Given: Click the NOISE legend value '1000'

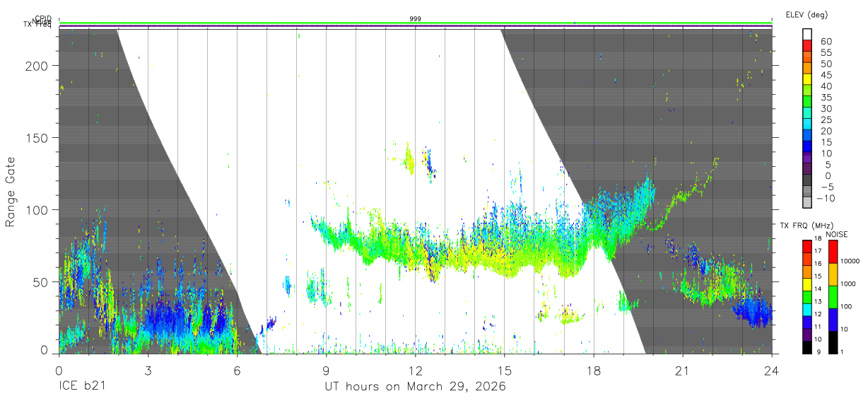Looking at the screenshot, I should pyautogui.click(x=848, y=284).
